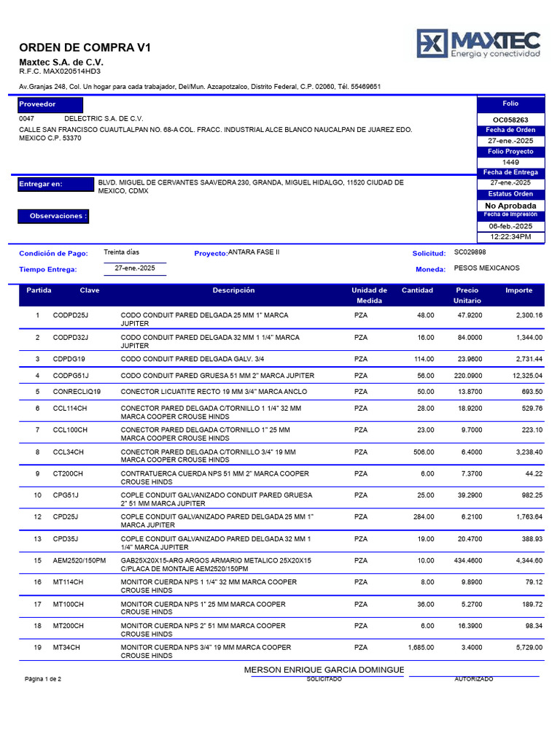The height and width of the screenshot is (747, 560).
Task: Select the supplier number 0047
Action: tap(27, 119)
